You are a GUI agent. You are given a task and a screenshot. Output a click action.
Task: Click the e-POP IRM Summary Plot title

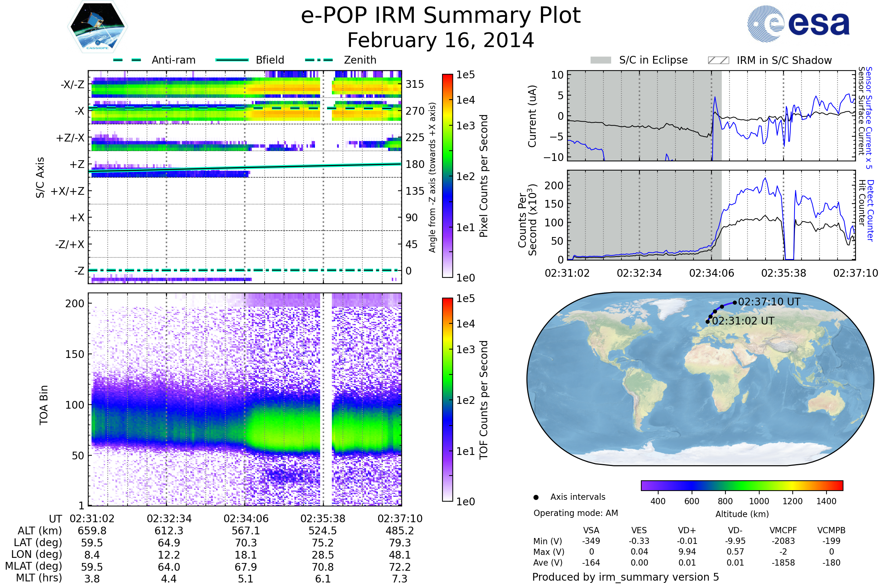441,16
